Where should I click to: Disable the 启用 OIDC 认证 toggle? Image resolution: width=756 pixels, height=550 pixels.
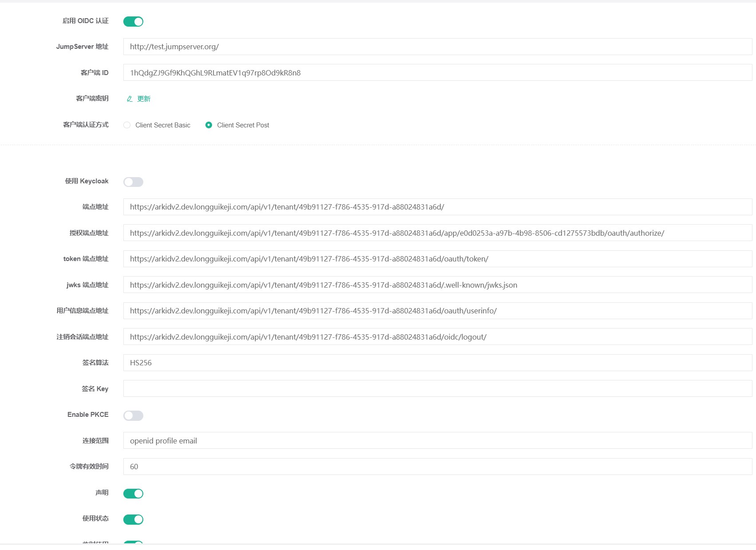pyautogui.click(x=133, y=21)
